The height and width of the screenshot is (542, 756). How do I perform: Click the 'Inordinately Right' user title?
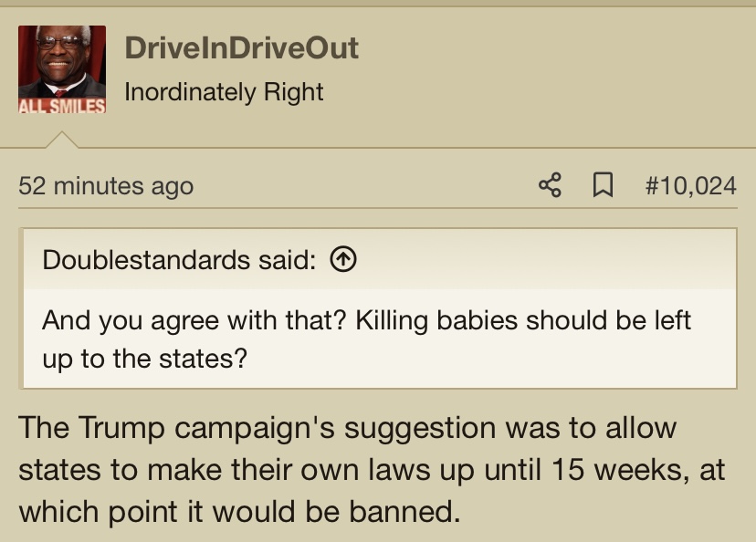point(224,91)
